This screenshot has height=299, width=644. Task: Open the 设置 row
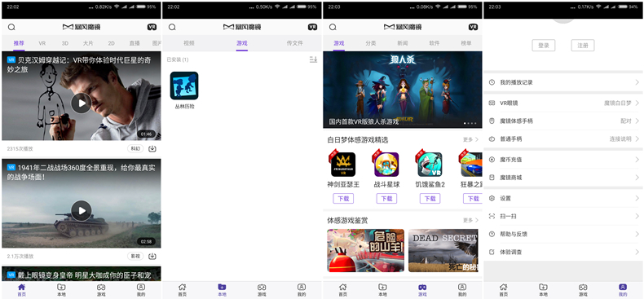pyautogui.click(x=563, y=198)
